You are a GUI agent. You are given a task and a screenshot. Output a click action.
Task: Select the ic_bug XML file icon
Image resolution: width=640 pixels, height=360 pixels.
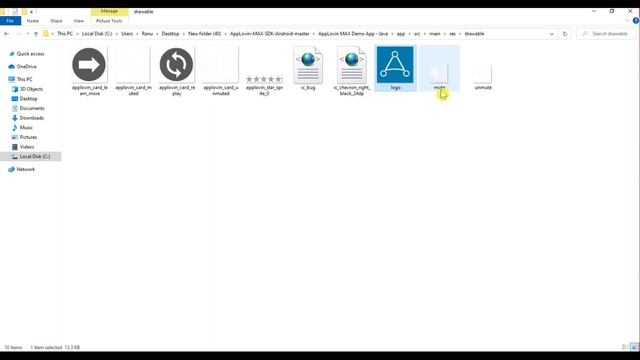(308, 65)
